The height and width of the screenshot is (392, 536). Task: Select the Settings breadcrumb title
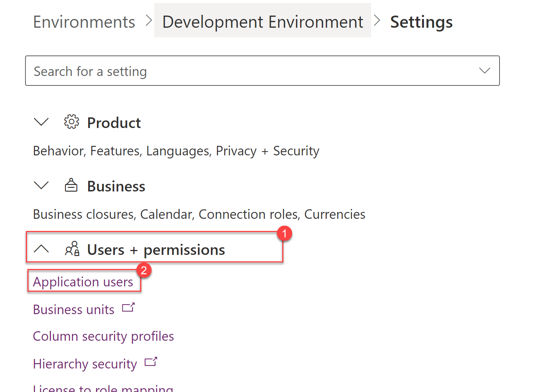point(421,22)
